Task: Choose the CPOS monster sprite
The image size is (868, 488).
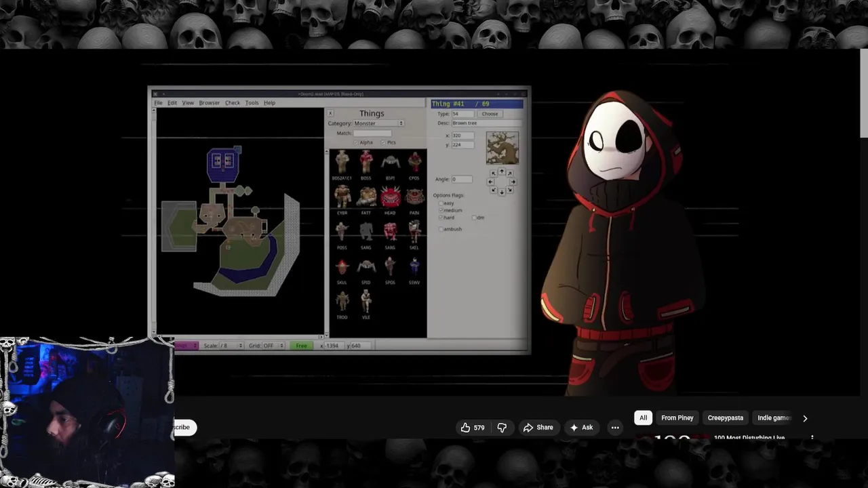Action: tap(414, 163)
